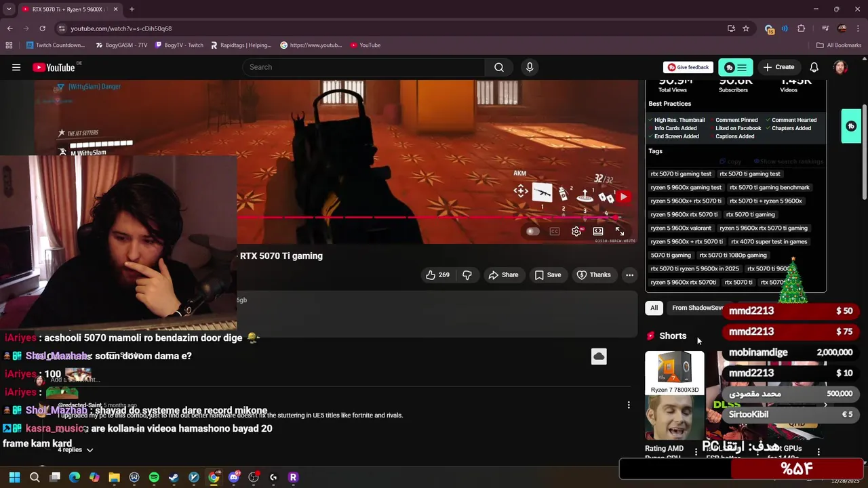Click the page scrollbar up arrow
Image resolution: width=868 pixels, height=488 pixels.
864,58
